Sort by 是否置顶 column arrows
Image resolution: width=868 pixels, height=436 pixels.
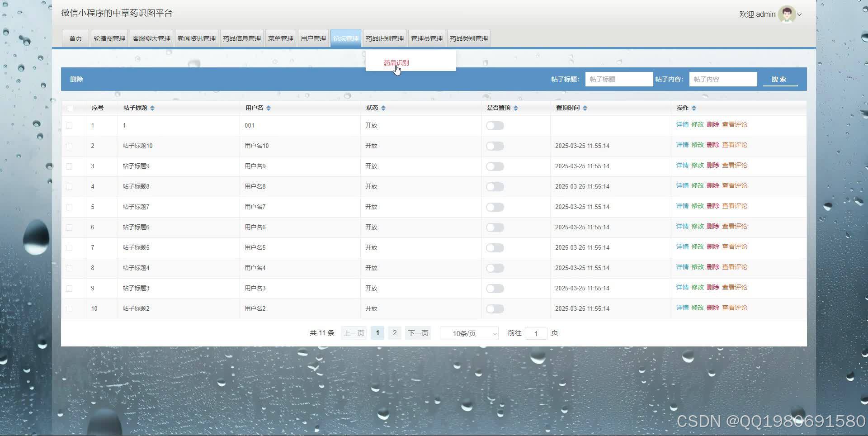[x=516, y=108]
